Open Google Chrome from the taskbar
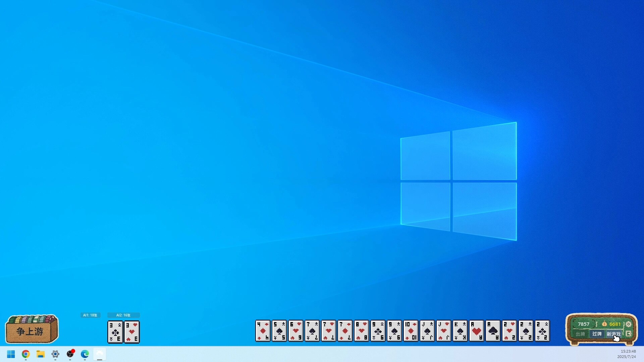This screenshot has height=362, width=644. point(25,354)
